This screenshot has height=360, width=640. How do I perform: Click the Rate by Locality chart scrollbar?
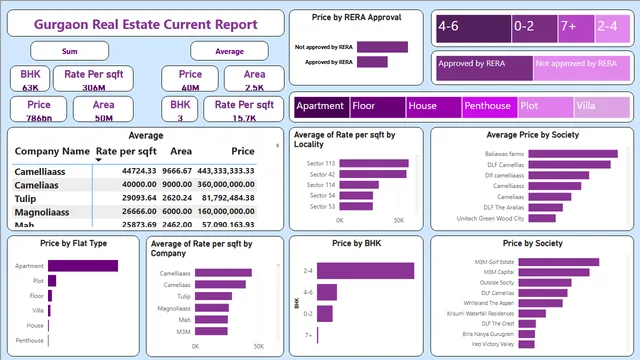pyautogui.click(x=418, y=184)
